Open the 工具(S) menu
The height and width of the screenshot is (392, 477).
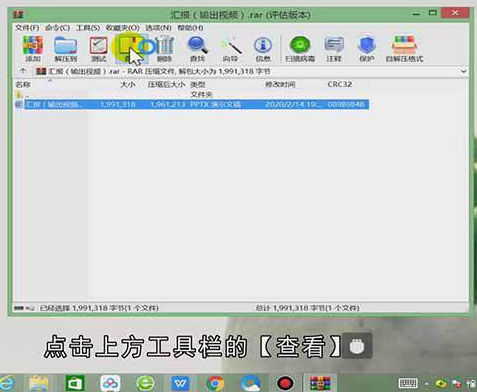[88, 28]
